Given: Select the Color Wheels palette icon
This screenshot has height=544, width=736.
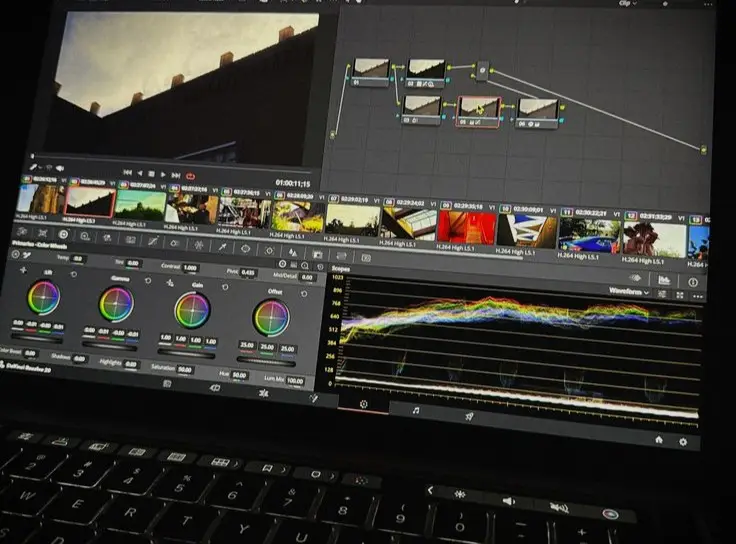Looking at the screenshot, I should pyautogui.click(x=62, y=236).
